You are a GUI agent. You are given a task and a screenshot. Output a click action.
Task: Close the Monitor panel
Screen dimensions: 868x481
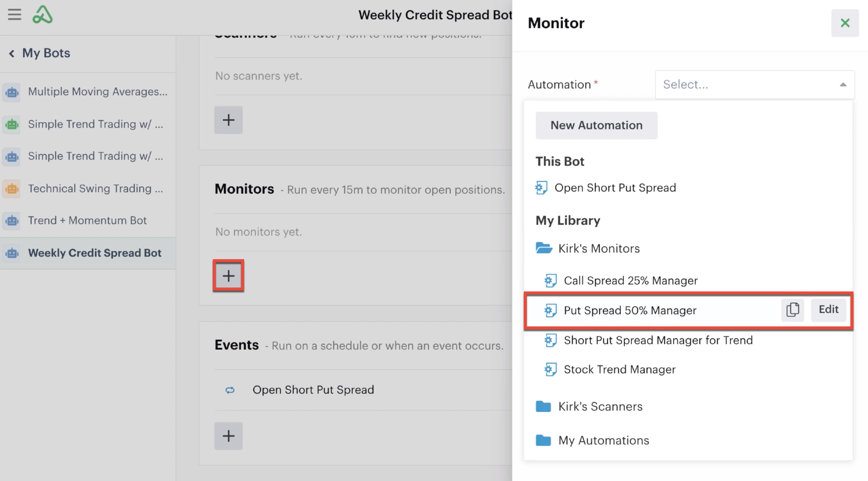click(845, 23)
